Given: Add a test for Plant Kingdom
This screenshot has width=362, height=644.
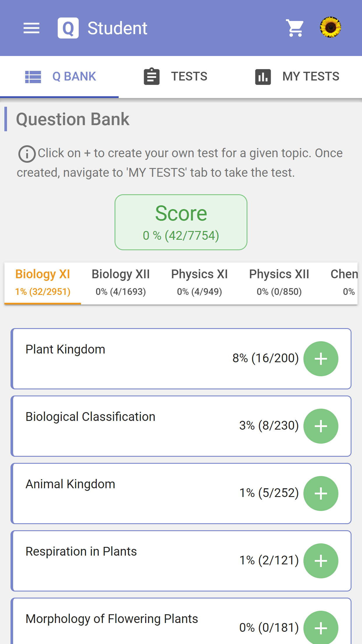Looking at the screenshot, I should coord(321,359).
